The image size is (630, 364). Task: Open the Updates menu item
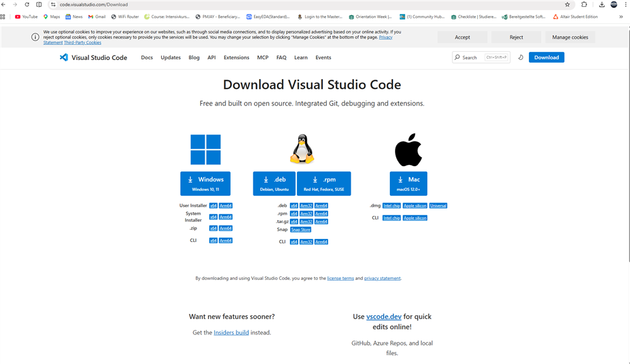[x=171, y=58]
